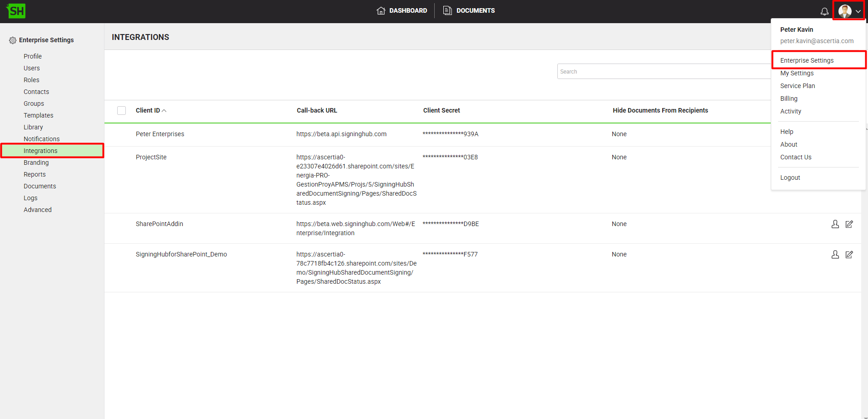This screenshot has height=419, width=868.
Task: Open the notifications bell icon
Action: [824, 11]
